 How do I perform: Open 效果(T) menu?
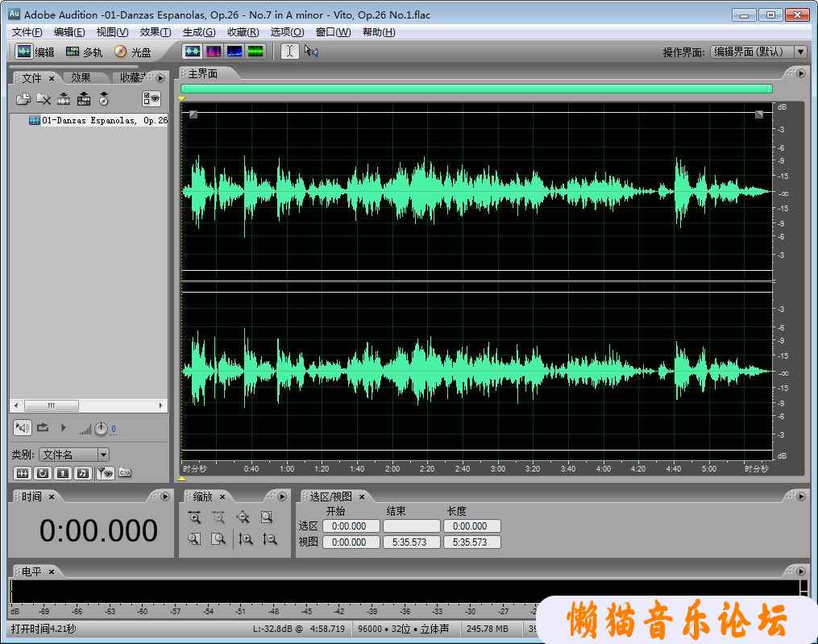pos(155,32)
